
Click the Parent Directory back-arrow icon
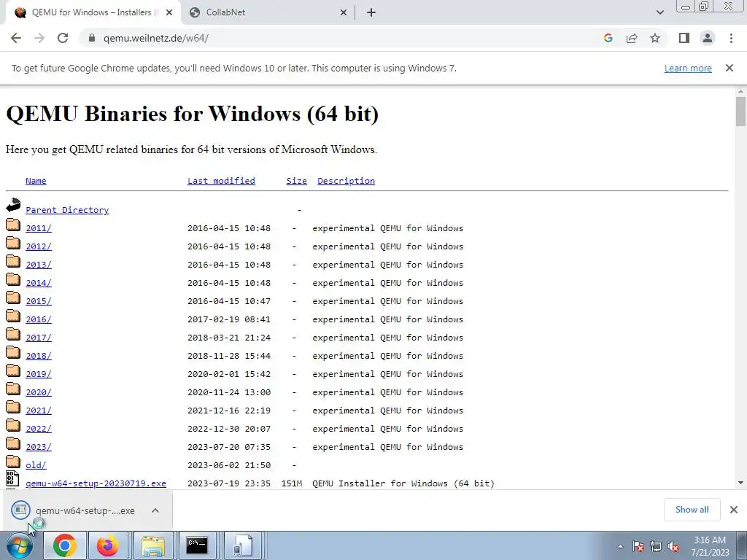[x=13, y=205]
